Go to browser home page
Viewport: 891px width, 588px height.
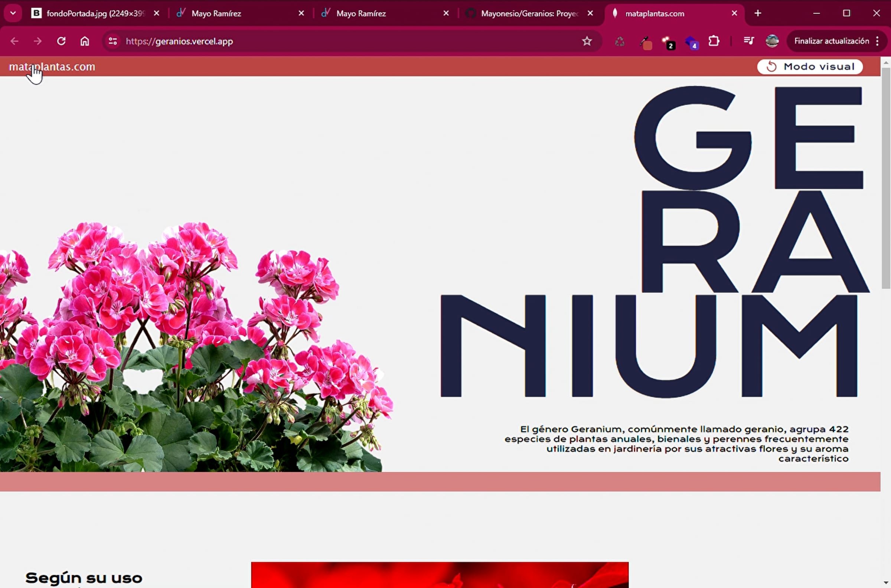85,41
